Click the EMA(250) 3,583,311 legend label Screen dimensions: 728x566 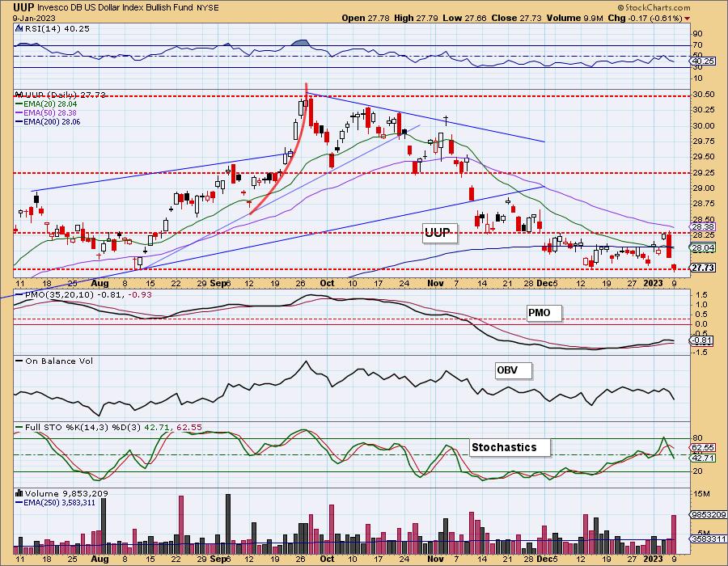[x=60, y=502]
